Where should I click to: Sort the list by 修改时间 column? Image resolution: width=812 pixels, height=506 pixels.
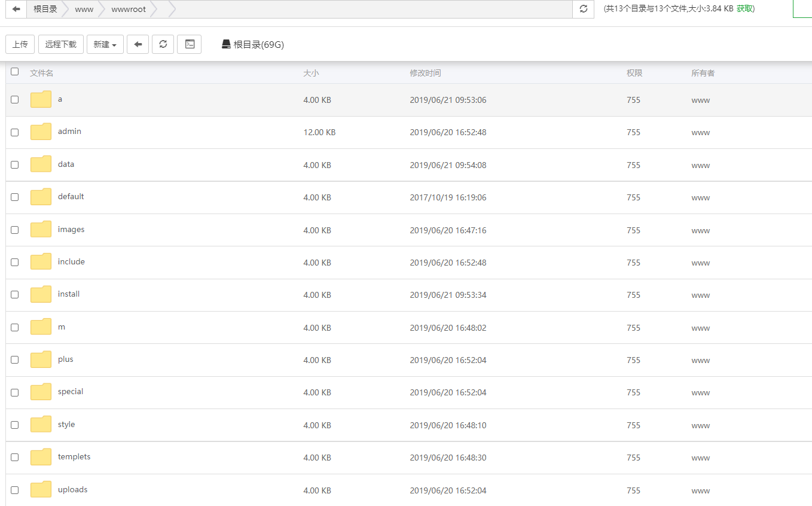425,73
